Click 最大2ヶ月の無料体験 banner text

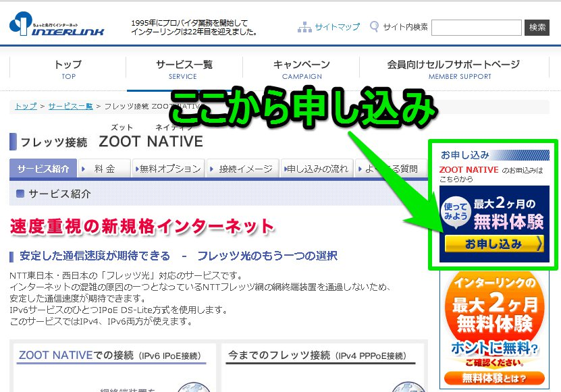(508, 213)
